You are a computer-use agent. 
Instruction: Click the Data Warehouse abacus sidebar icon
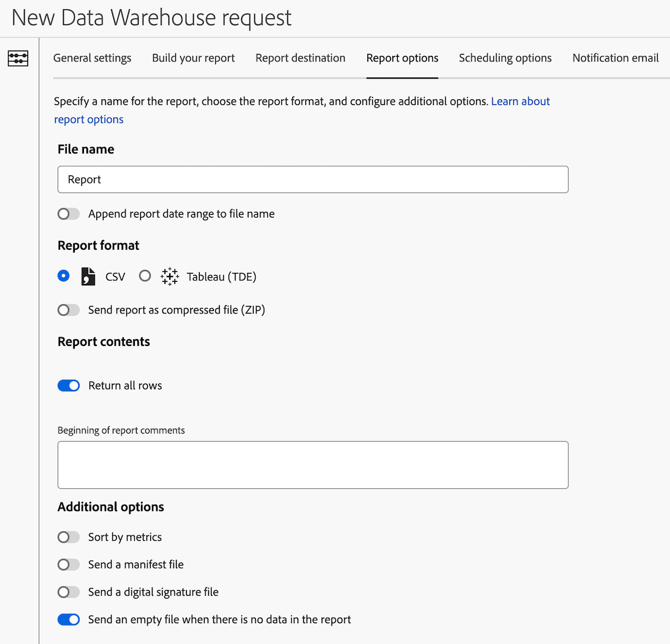18,58
